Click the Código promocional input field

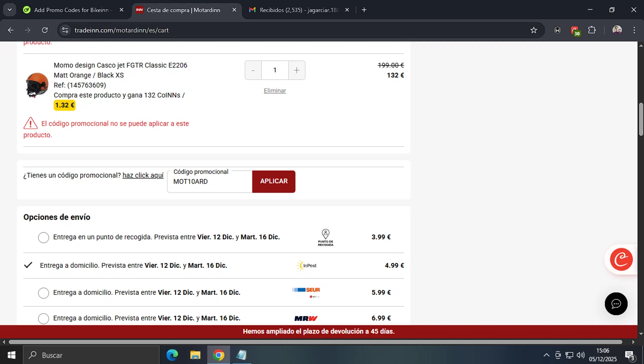click(x=210, y=182)
